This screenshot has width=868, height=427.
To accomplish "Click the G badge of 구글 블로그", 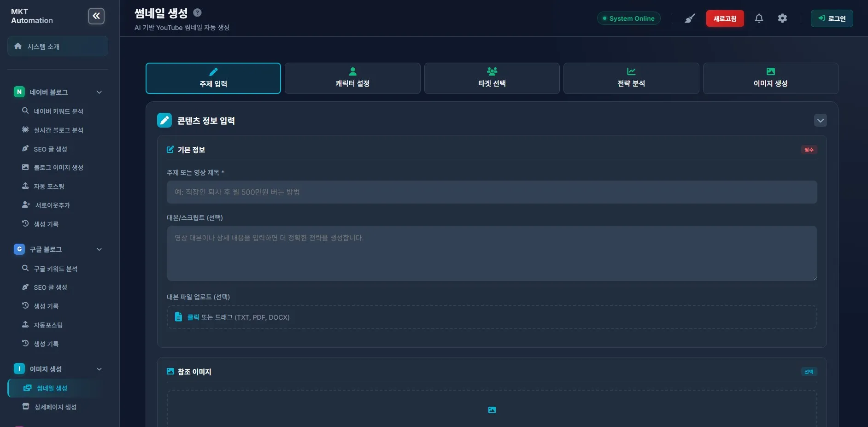I will 19,249.
